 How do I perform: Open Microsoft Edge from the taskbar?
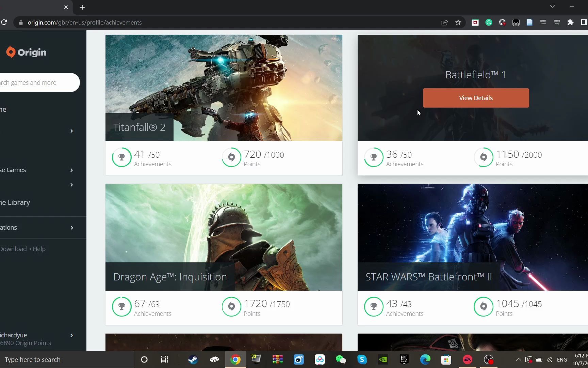[425, 359]
